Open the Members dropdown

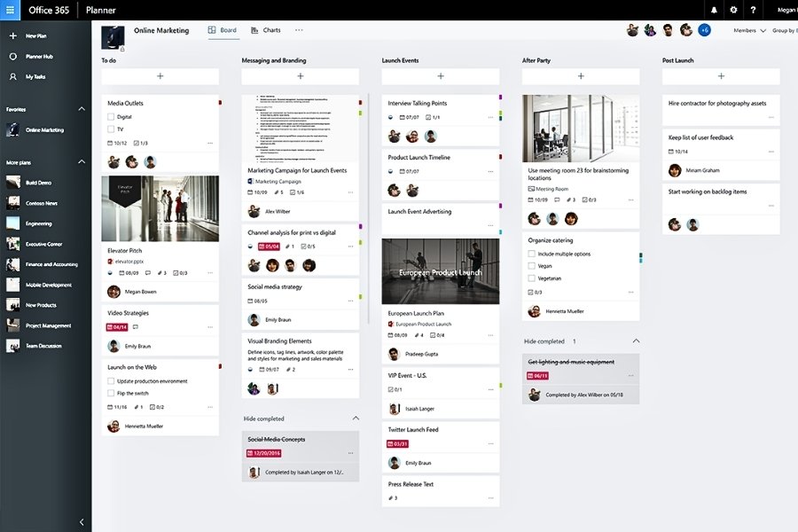[x=749, y=29]
